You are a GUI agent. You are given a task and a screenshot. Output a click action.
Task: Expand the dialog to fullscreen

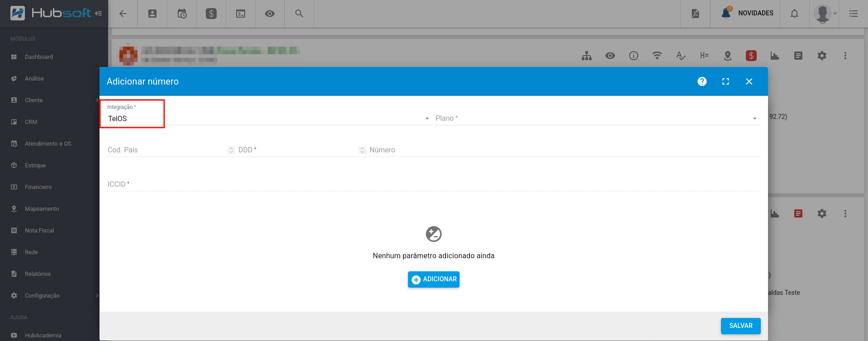(x=726, y=81)
